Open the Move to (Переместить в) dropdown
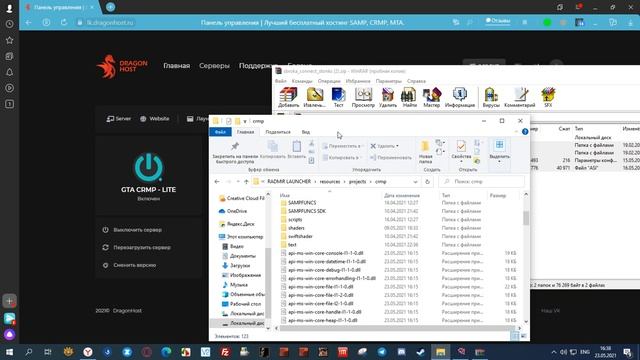Viewport: 640px width, 360px height. (342, 146)
